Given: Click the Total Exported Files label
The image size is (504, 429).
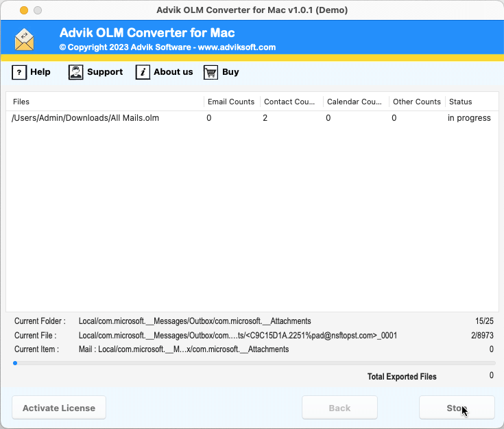Looking at the screenshot, I should pos(402,377).
